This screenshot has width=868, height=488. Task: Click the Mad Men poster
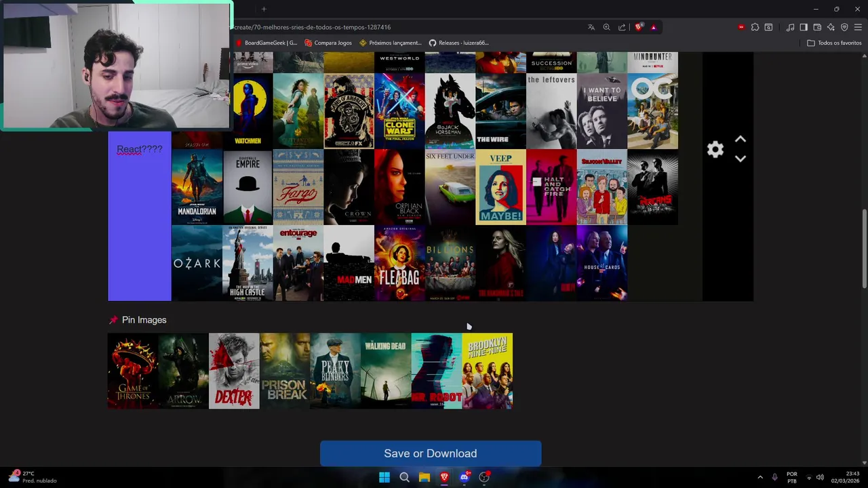point(349,263)
